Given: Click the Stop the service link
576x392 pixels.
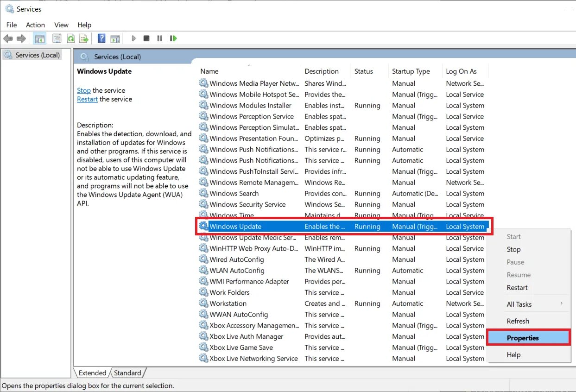Looking at the screenshot, I should [x=84, y=90].
